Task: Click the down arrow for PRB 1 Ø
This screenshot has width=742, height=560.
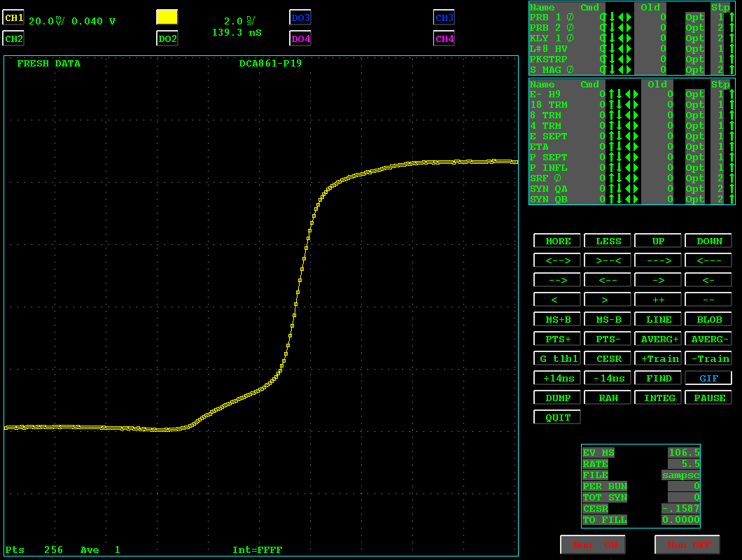Action: click(x=612, y=17)
